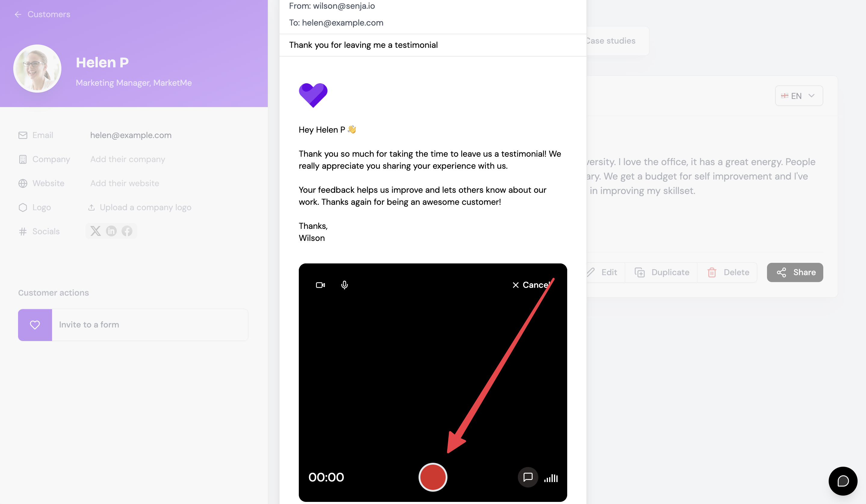Go back to Customers
This screenshot has width=866, height=504.
(42, 14)
